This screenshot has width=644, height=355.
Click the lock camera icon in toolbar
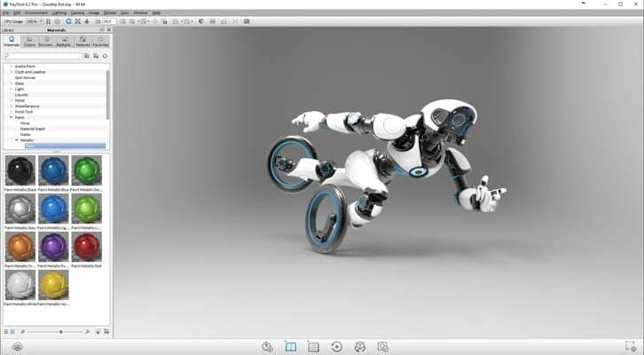165,21
